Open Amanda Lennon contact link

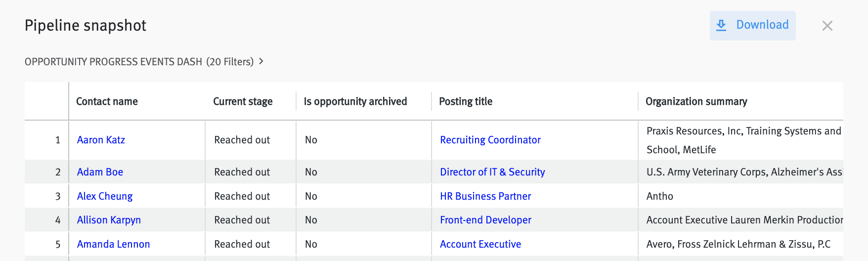coord(113,244)
